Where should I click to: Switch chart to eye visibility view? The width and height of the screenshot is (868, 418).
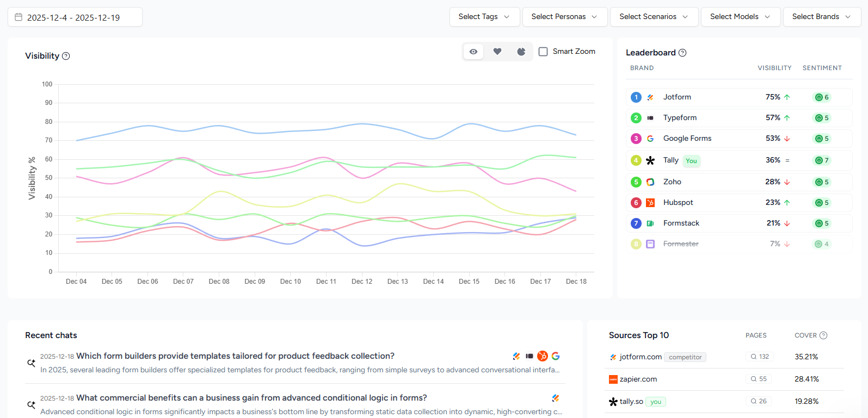point(473,52)
